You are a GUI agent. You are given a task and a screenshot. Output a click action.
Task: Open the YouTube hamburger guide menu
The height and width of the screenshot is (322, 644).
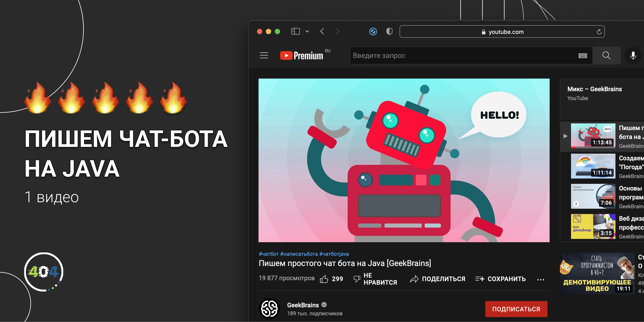tap(264, 55)
